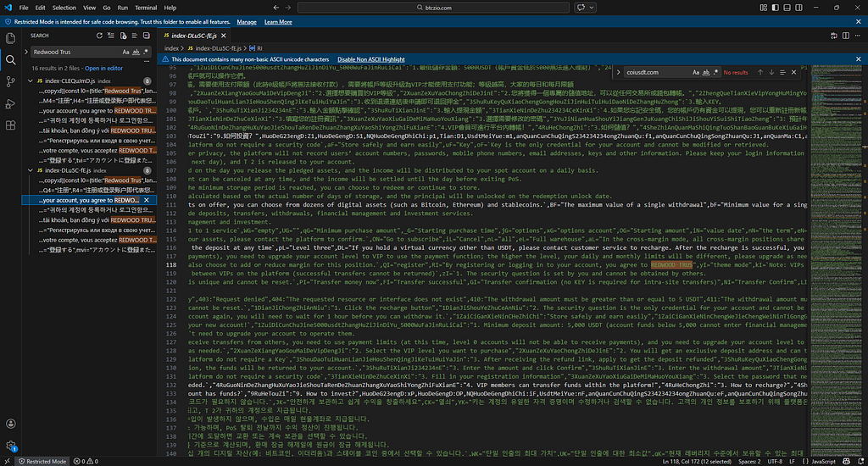The height and width of the screenshot is (466, 868).
Task: Click Spaces: 2 indentation in status bar
Action: click(x=749, y=462)
